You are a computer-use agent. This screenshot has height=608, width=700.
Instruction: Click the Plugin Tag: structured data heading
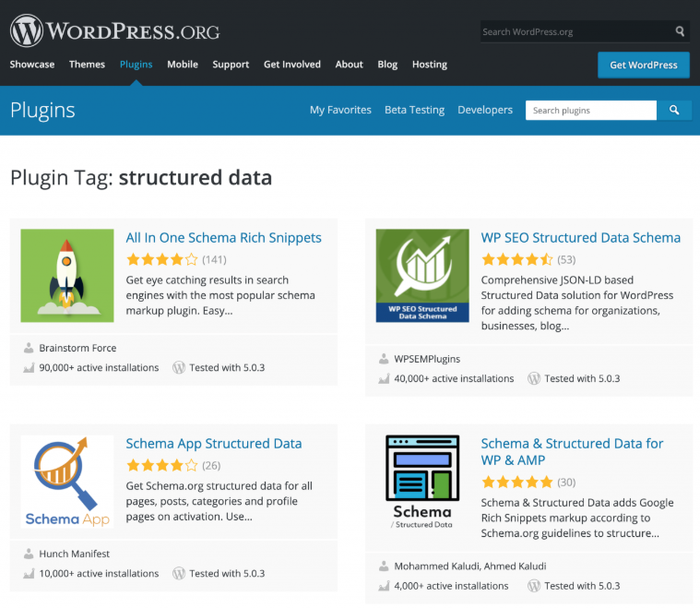[x=141, y=178]
